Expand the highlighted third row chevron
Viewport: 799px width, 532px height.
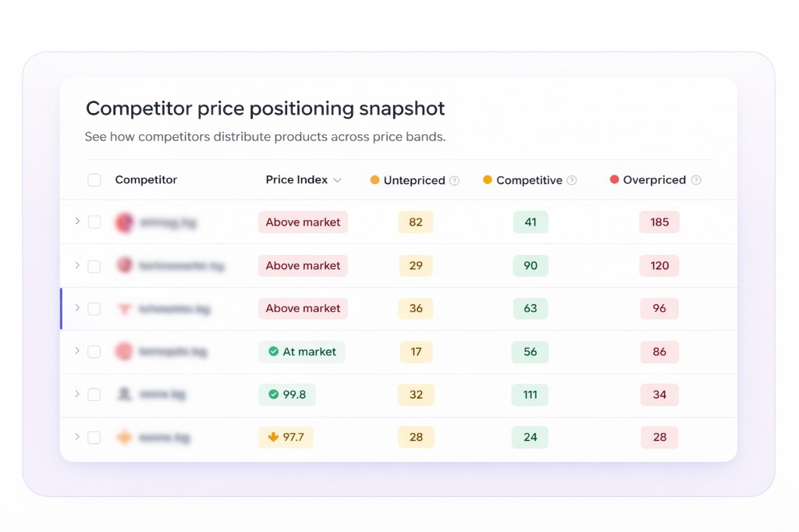[77, 308]
